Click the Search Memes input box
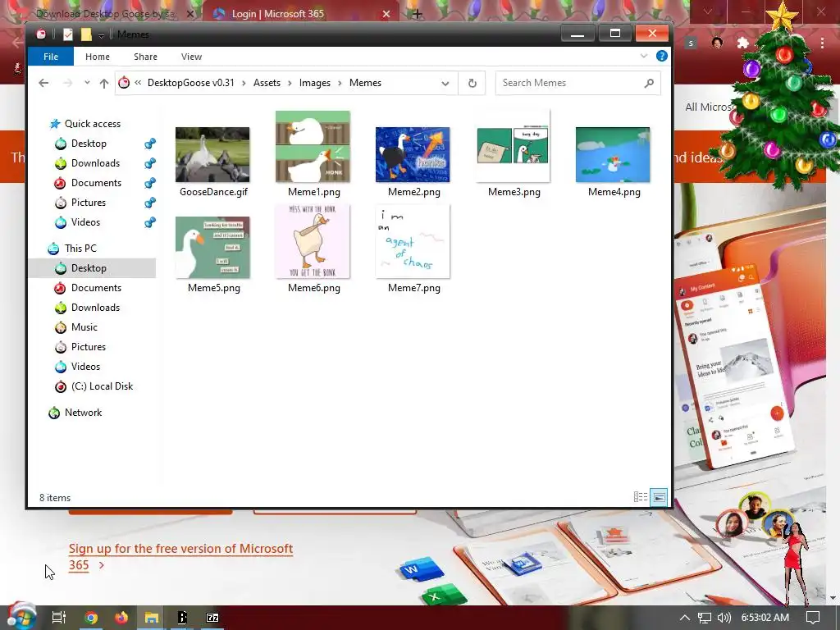Viewport: 840px width, 630px height. click(x=568, y=83)
